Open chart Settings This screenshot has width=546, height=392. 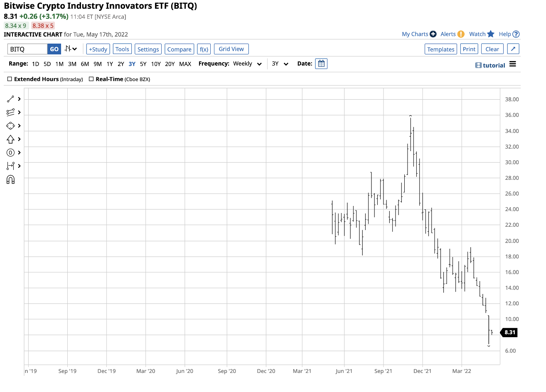pyautogui.click(x=148, y=49)
